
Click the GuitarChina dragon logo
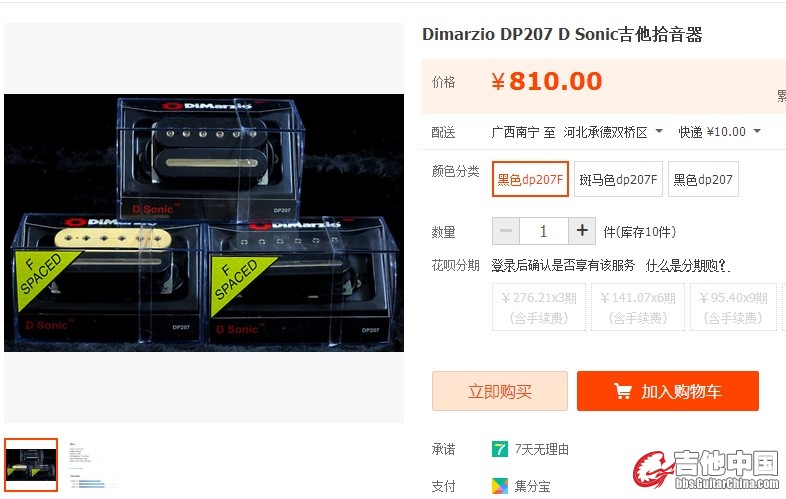(x=653, y=469)
